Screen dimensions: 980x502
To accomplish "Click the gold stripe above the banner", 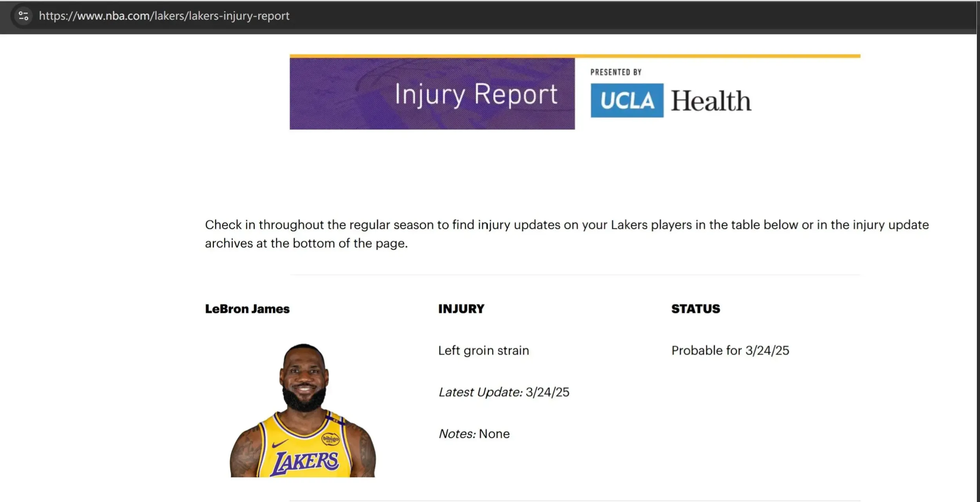I will [x=575, y=56].
